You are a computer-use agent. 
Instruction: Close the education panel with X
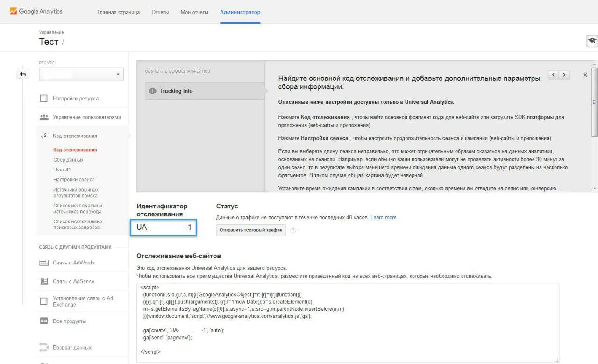click(585, 75)
